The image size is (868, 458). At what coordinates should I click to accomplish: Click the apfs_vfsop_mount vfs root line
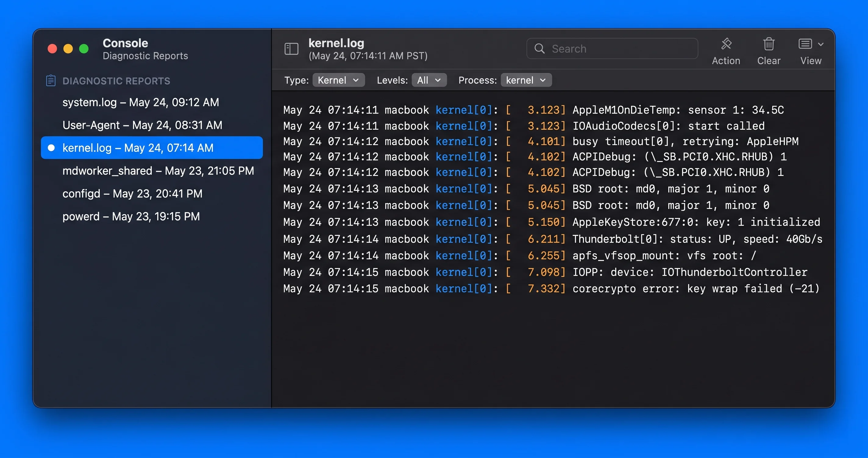pyautogui.click(x=520, y=255)
